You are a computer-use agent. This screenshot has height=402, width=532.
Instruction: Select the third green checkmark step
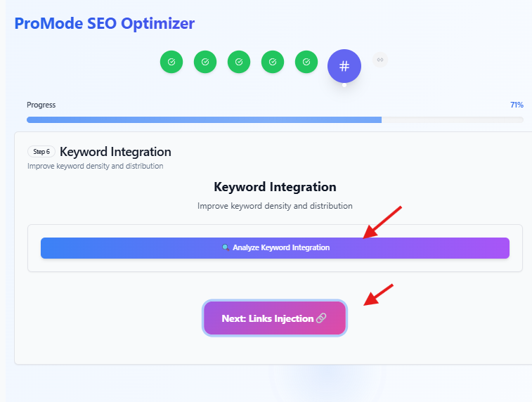point(239,62)
